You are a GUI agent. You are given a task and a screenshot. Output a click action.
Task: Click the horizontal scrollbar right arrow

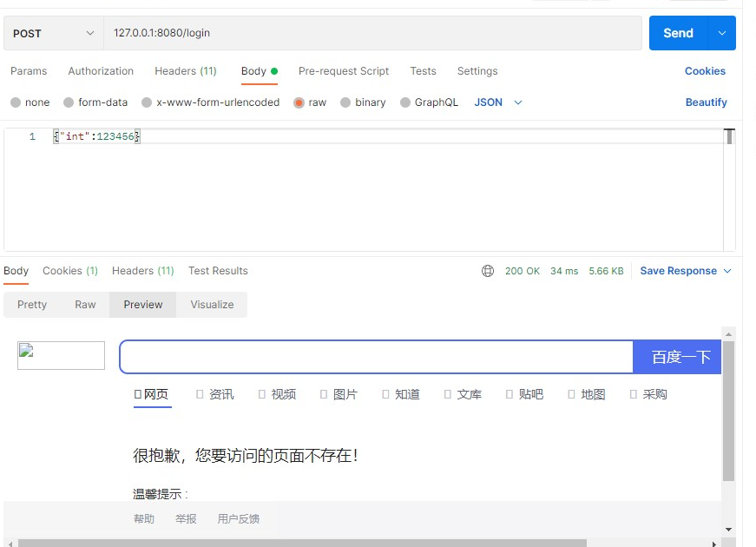click(714, 544)
